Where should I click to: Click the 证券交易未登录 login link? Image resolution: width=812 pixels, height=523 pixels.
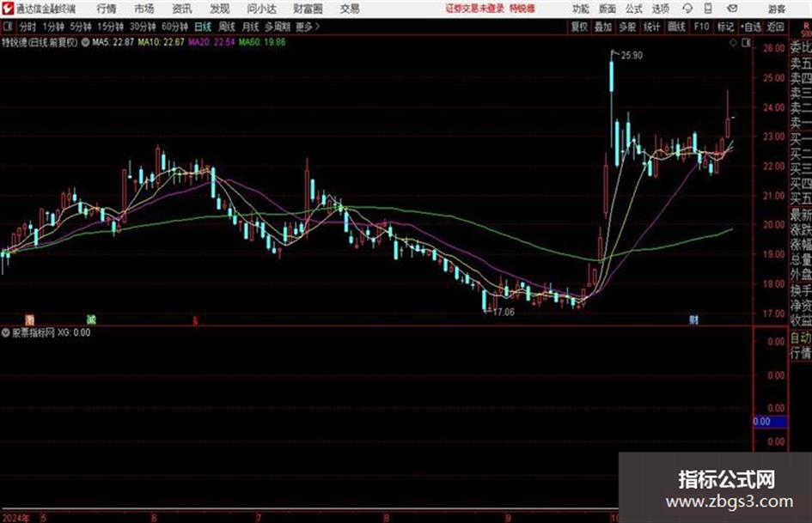tap(475, 9)
